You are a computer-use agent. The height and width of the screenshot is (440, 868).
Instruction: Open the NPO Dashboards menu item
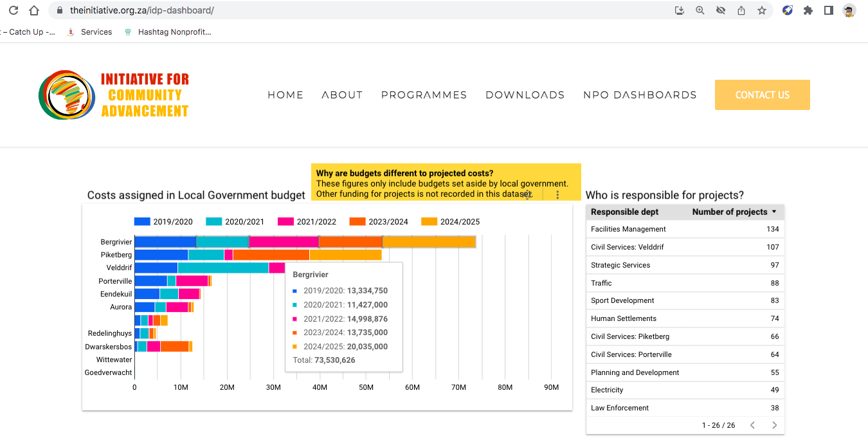point(640,95)
